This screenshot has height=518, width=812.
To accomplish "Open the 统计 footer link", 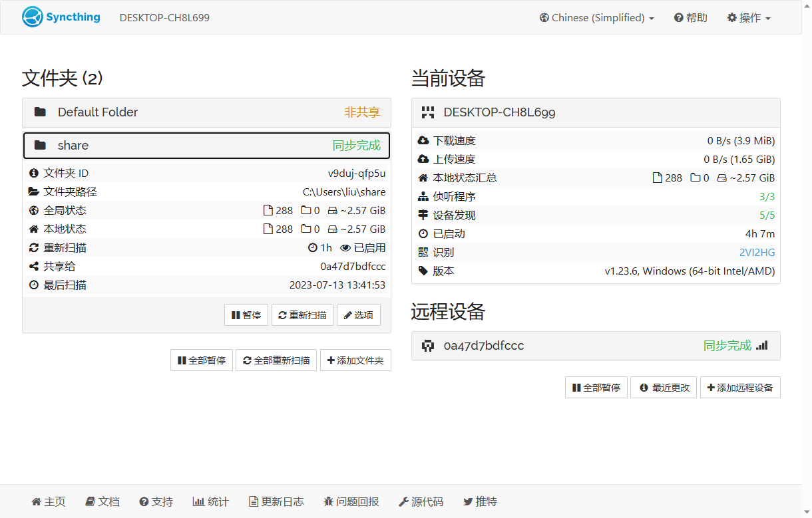I will click(x=210, y=502).
